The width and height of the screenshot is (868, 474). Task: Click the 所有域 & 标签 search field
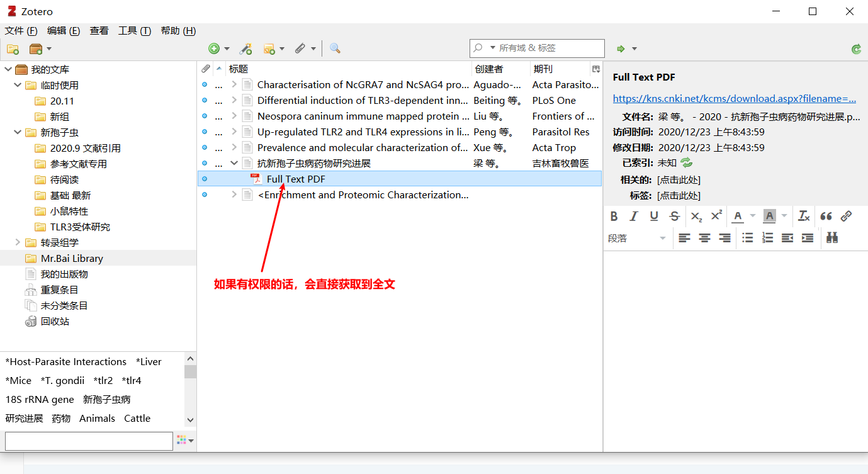[x=537, y=48]
